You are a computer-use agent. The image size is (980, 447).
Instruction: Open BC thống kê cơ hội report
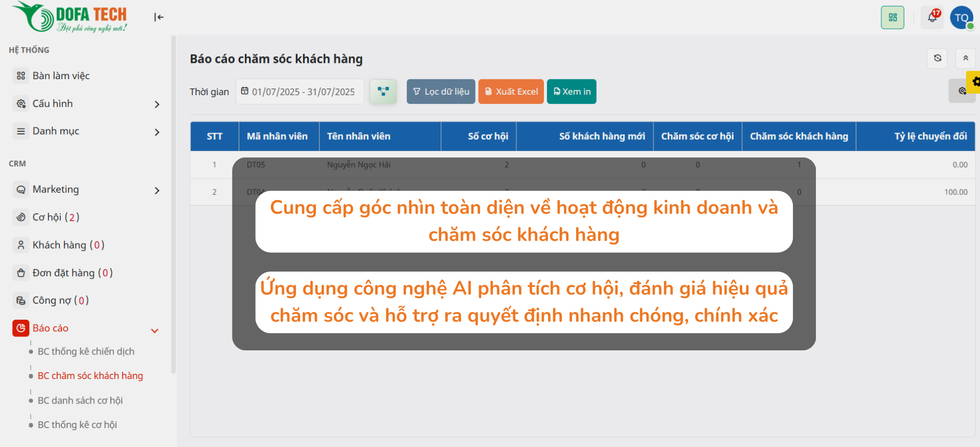pos(77,425)
